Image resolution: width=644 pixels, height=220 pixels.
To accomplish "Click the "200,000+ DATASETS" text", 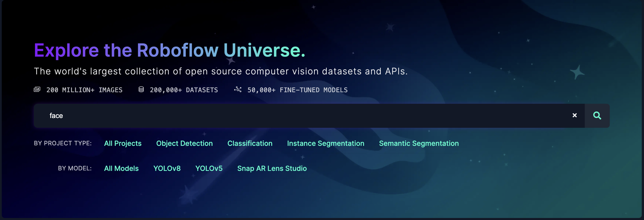I will pos(184,90).
